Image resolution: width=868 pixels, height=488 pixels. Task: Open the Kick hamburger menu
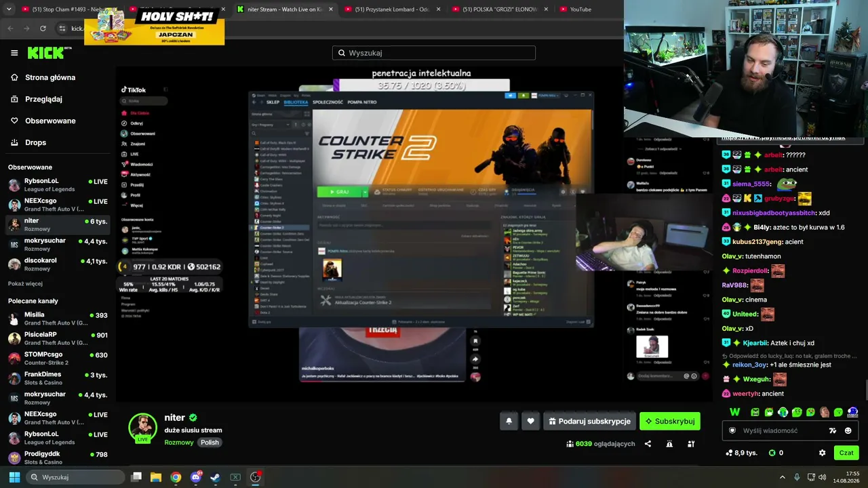click(x=14, y=53)
